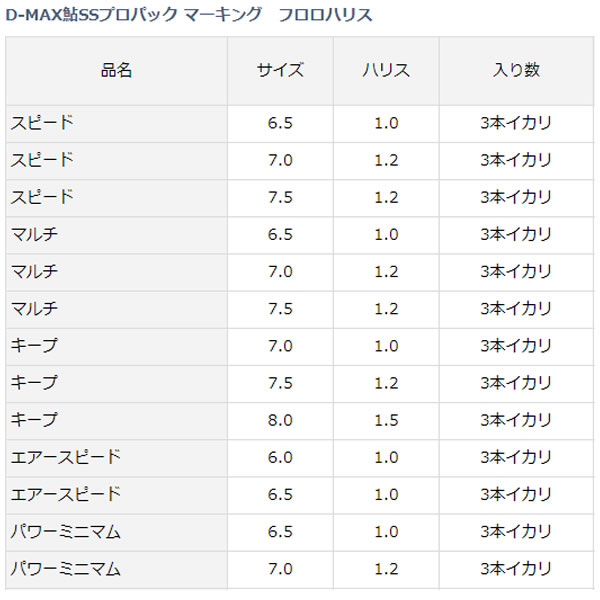600x600 pixels.
Task: Click 3本イカリ in the エアースピード 6.0 row
Action: tap(516, 457)
